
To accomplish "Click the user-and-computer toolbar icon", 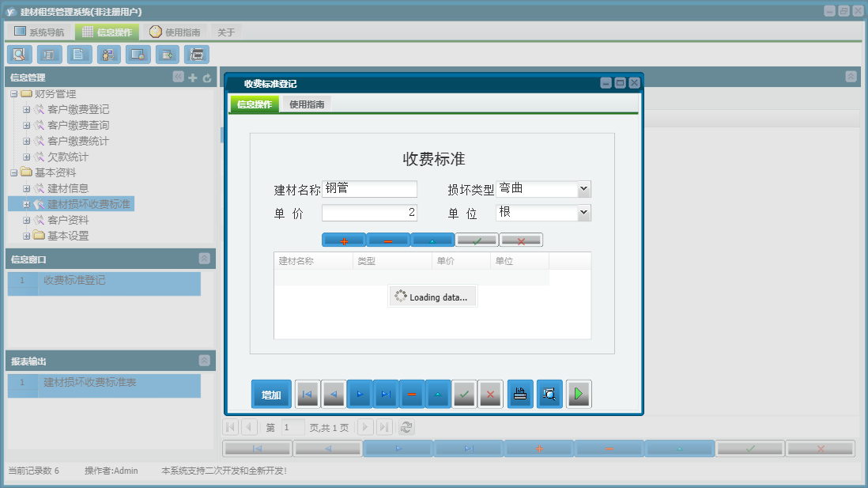I will coord(108,55).
